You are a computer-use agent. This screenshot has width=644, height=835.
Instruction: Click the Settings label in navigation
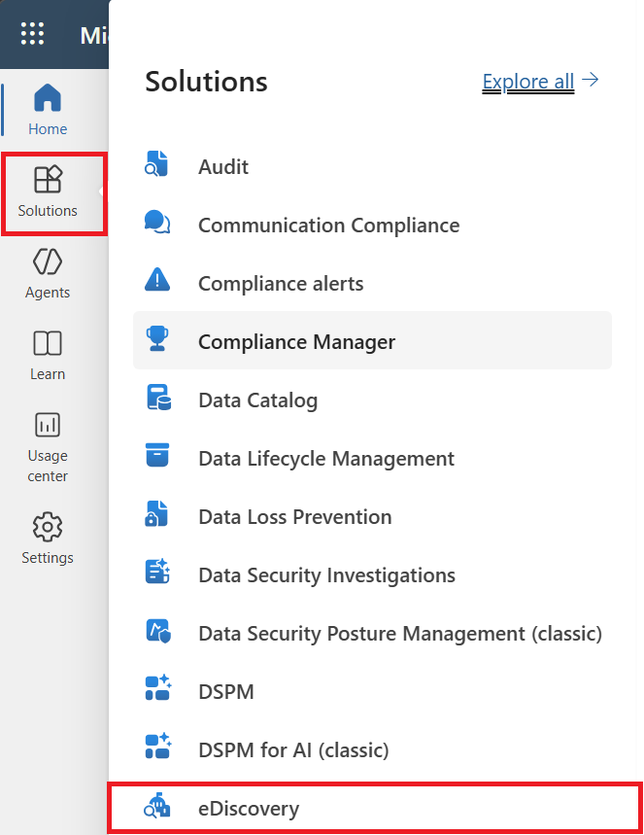48,558
